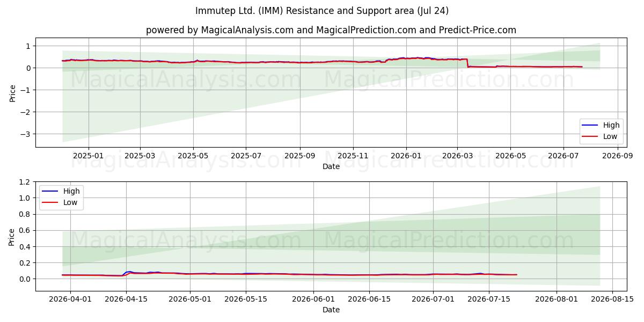Click the "2026-08-01" date tick label

(557, 299)
